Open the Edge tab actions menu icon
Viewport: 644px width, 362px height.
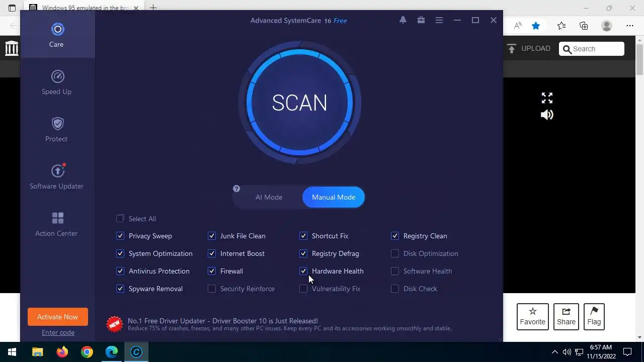click(12, 8)
